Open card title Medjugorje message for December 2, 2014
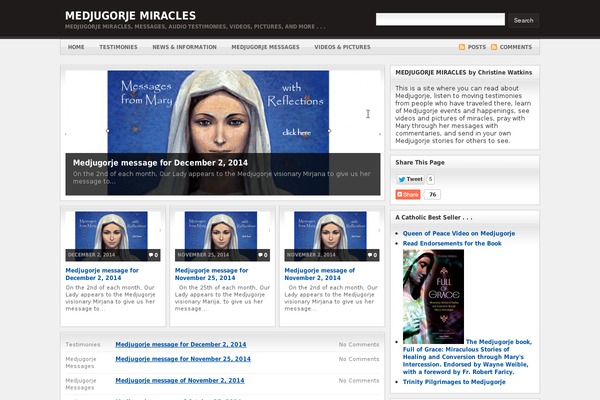 click(102, 274)
